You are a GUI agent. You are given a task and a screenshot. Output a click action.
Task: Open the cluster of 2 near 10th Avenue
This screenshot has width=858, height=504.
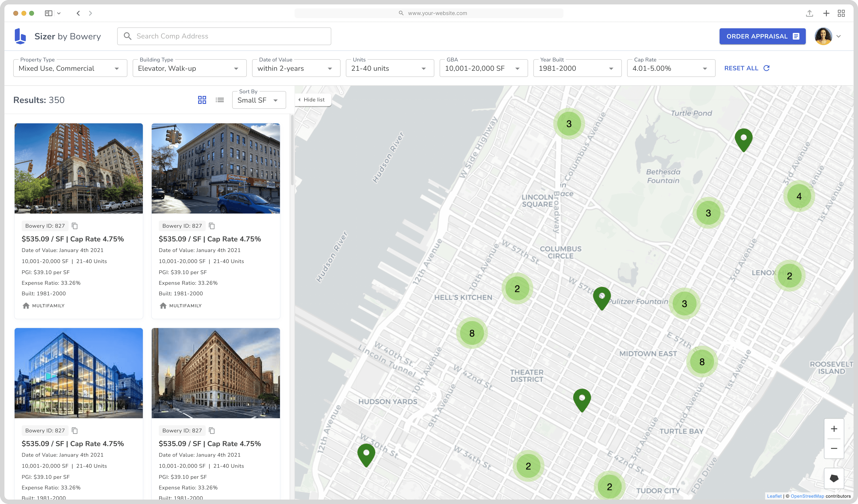tap(517, 288)
